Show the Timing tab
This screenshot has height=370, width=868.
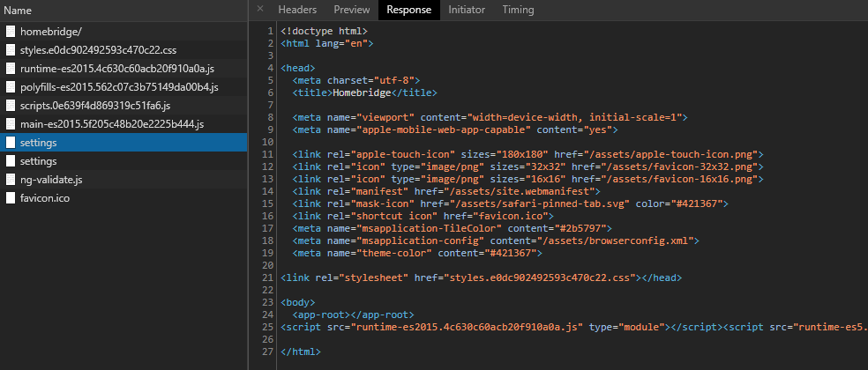518,10
